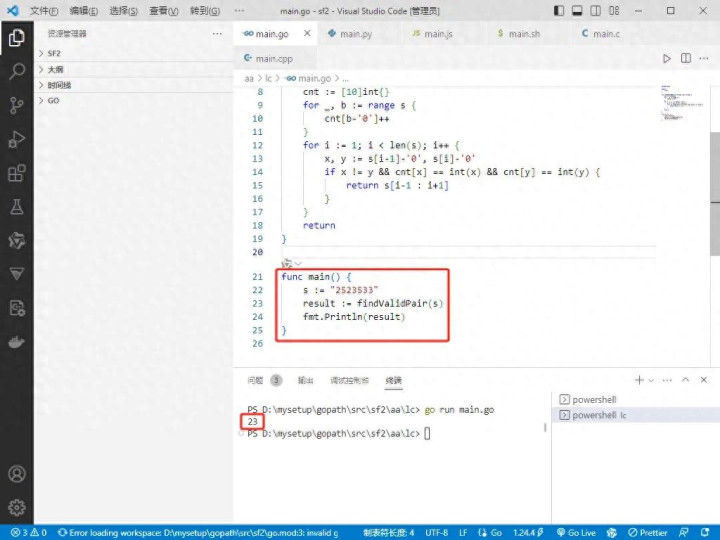Change LF end of line sequence
Screen dimensions: 720x540
coord(463,533)
